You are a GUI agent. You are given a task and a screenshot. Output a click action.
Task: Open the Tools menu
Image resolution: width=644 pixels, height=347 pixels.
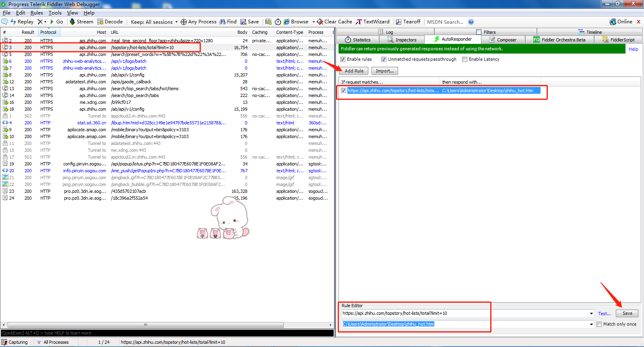point(55,13)
